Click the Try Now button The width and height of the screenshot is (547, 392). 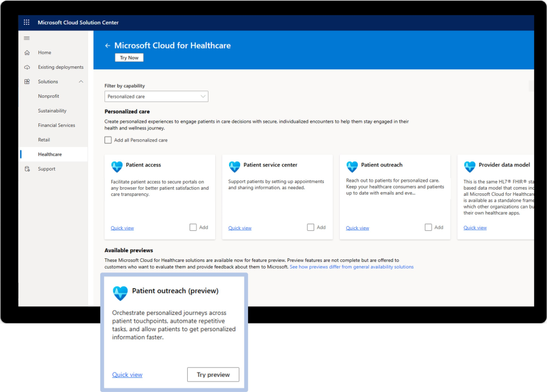pyautogui.click(x=129, y=57)
